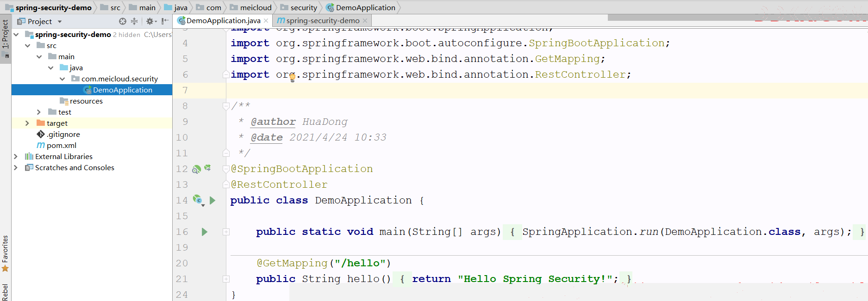Click the run arrow next to main method
This screenshot has width=868, height=301.
205,232
